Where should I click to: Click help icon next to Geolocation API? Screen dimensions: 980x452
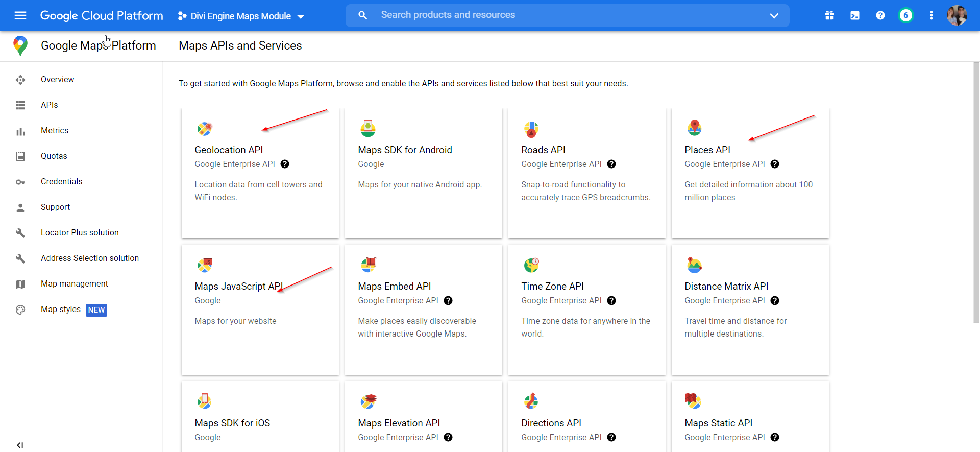point(285,164)
